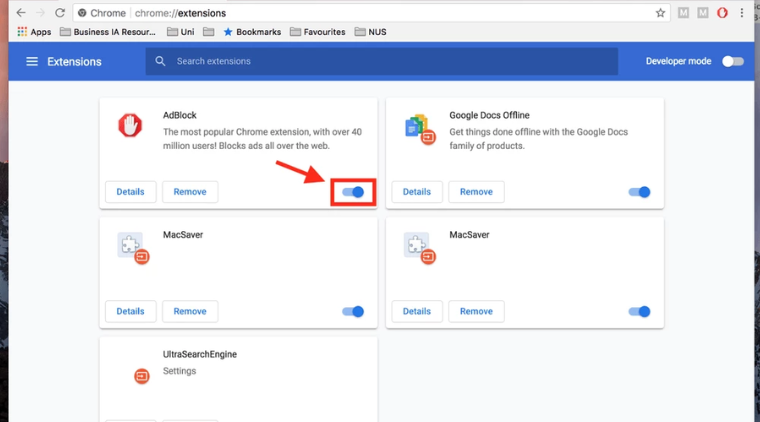
Task: Click the Google Docs Offline icon
Action: [x=420, y=129]
